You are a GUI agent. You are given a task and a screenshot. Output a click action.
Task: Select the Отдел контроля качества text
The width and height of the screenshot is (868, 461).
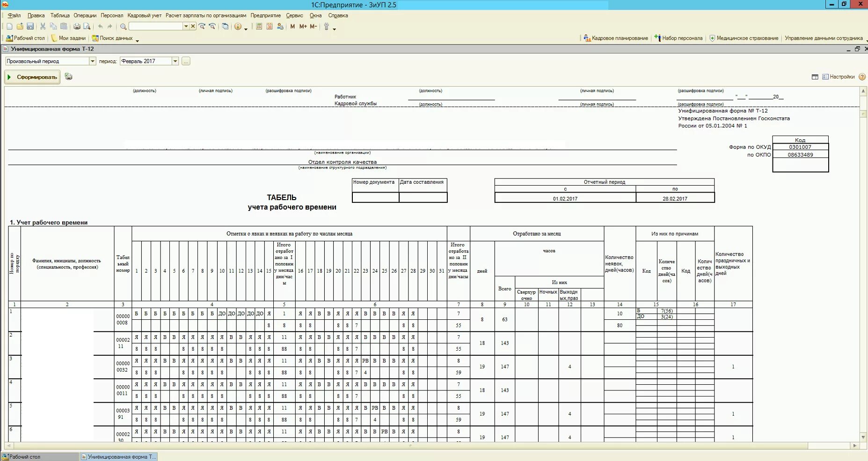pyautogui.click(x=343, y=162)
